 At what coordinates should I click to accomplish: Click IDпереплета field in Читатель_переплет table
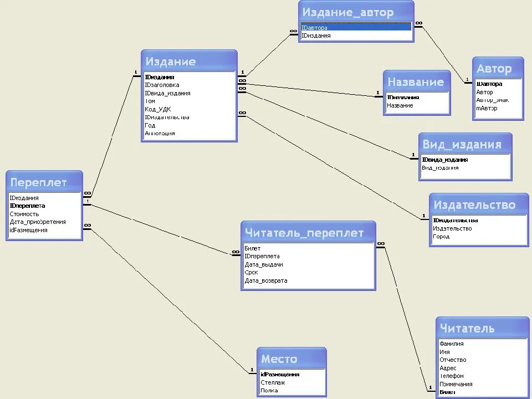click(309, 256)
